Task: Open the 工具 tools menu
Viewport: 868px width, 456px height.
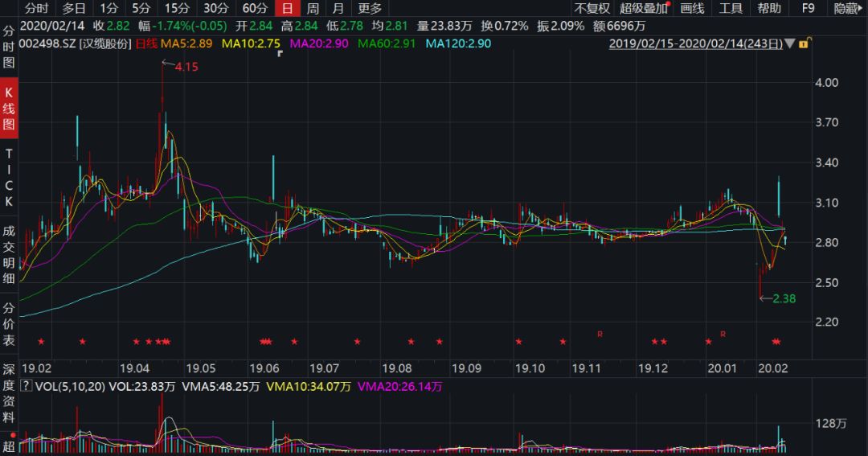Action: point(731,9)
